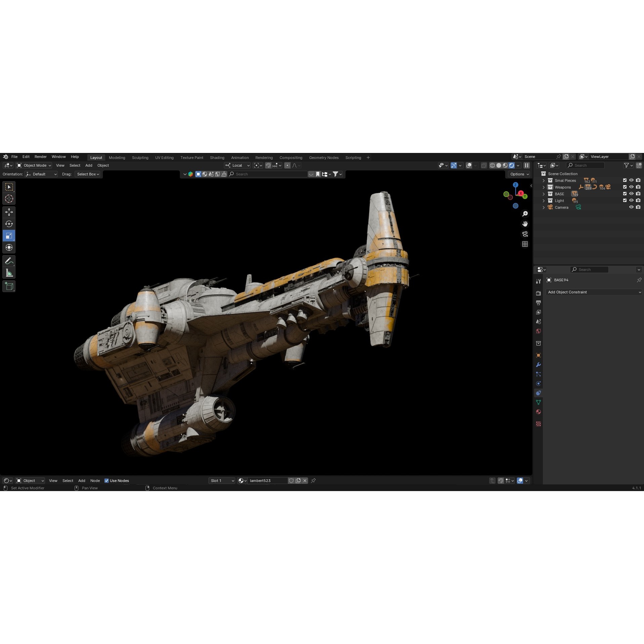The image size is (644, 644).
Task: Expand the Smal Pieces collection
Action: [544, 180]
